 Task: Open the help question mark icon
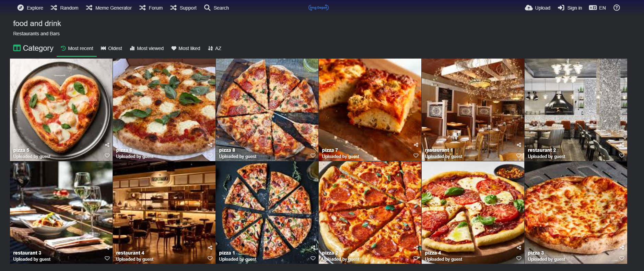(x=617, y=8)
